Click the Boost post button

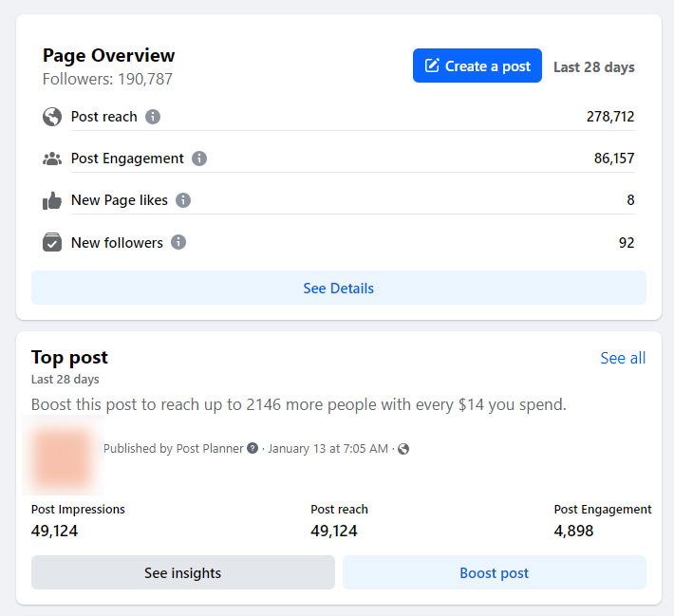coord(495,572)
